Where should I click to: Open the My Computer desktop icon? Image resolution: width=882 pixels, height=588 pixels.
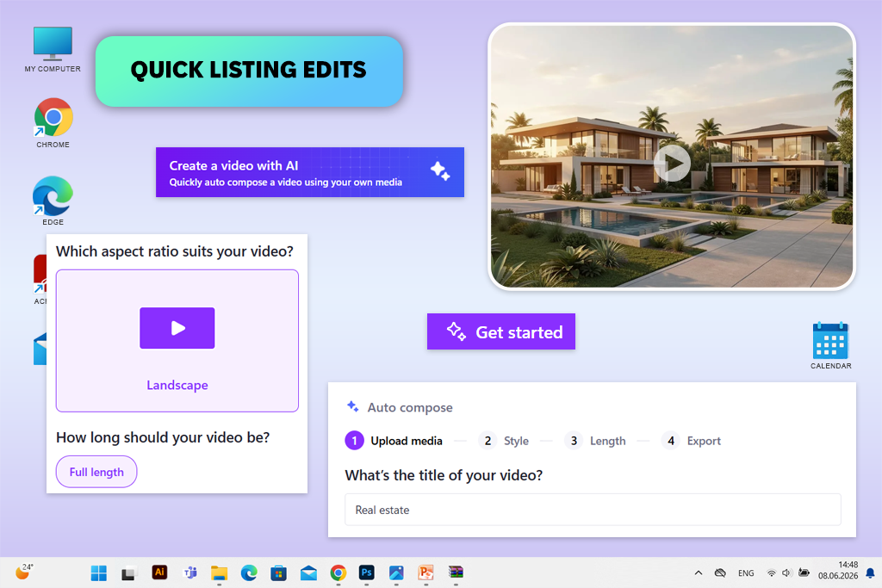(x=53, y=49)
